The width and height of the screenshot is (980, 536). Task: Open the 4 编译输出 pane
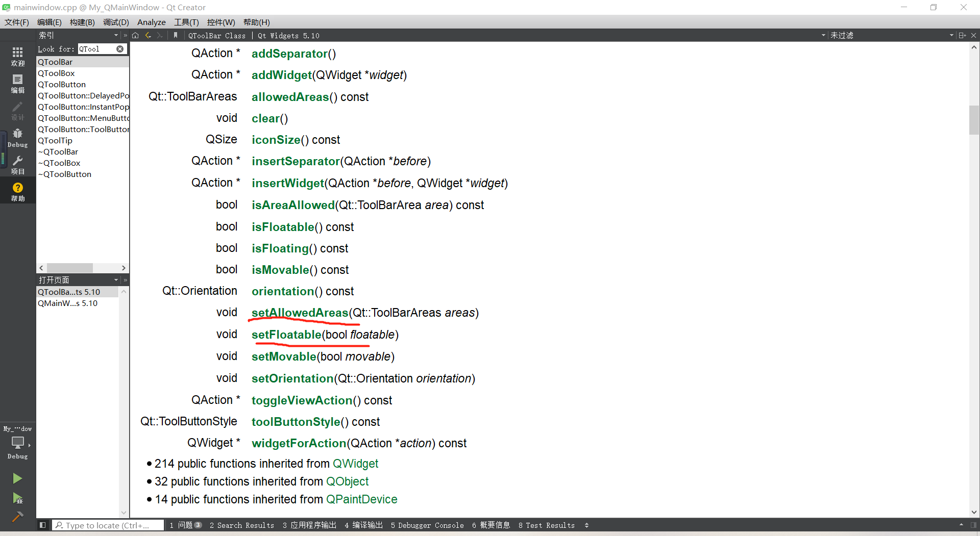coord(363,525)
